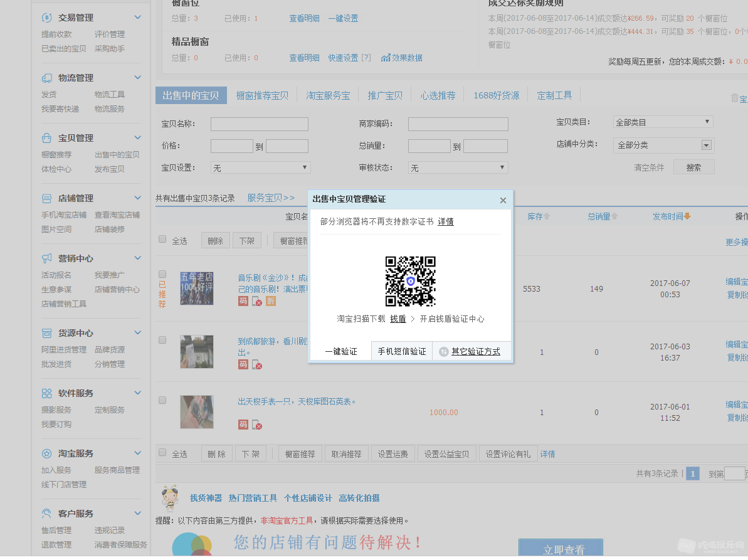Screen dimensions: 748x560
Task: Tick checkbox for 到成都旅游 item
Action: pos(162,340)
